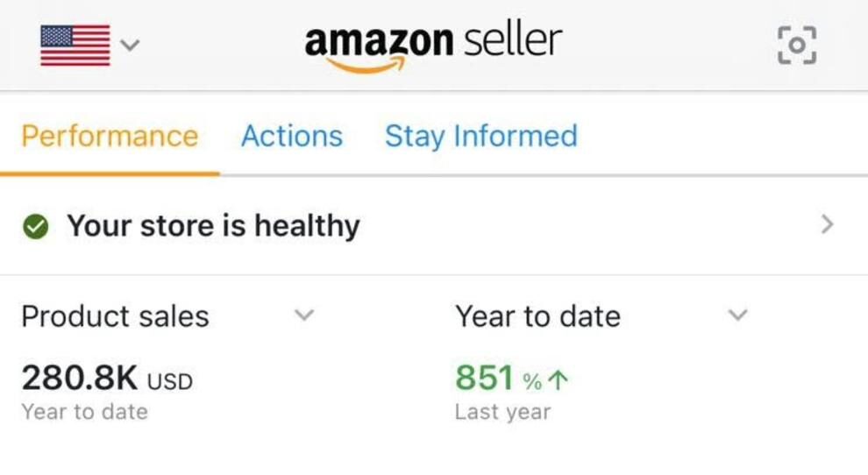
Task: Click the green upward trend arrow
Action: click(x=559, y=380)
